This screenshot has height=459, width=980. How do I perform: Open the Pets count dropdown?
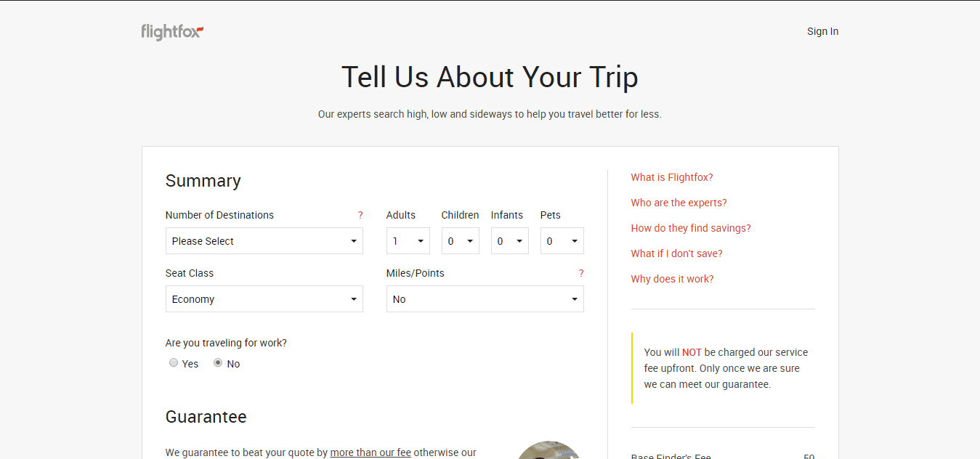pyautogui.click(x=562, y=241)
